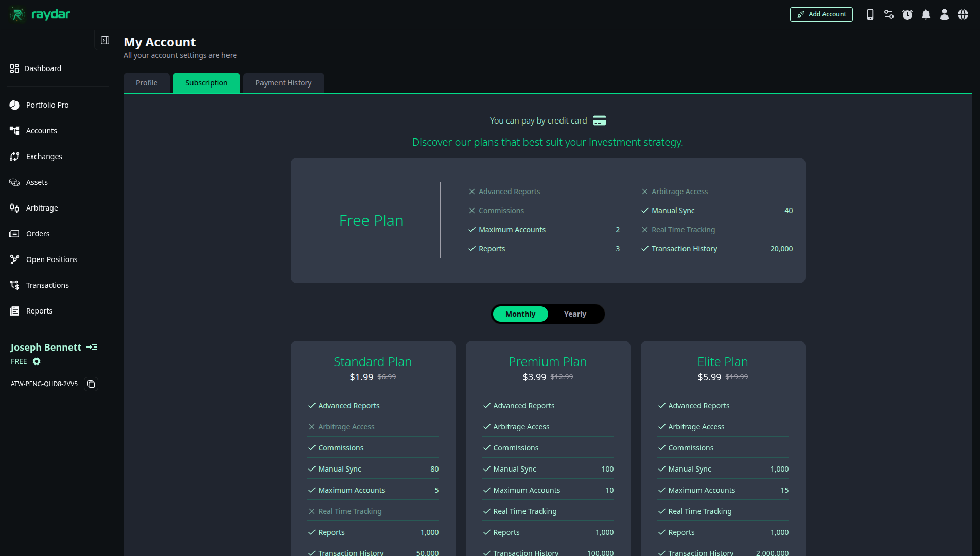Click the settings gear next to FREE plan

37,361
